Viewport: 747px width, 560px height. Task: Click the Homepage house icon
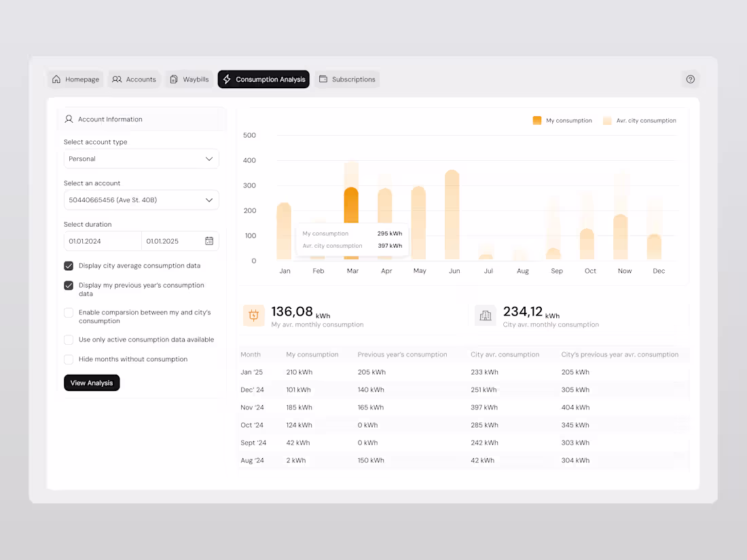click(x=56, y=79)
